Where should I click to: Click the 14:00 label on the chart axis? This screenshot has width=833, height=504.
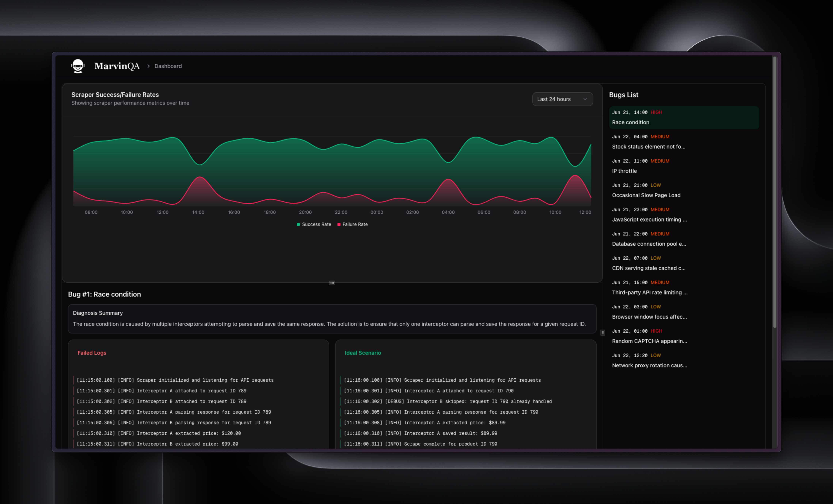point(198,212)
